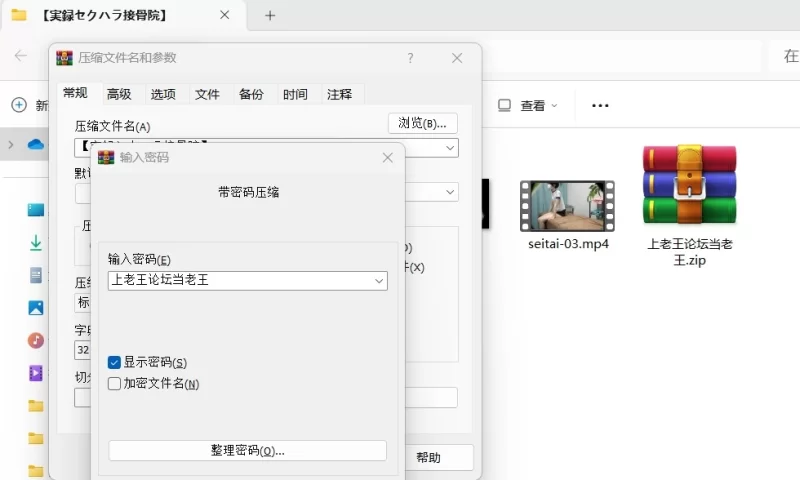Select the 上老王论坛当老王.zip archive icon
Screen dimensions: 800x480
pyautogui.click(x=689, y=185)
